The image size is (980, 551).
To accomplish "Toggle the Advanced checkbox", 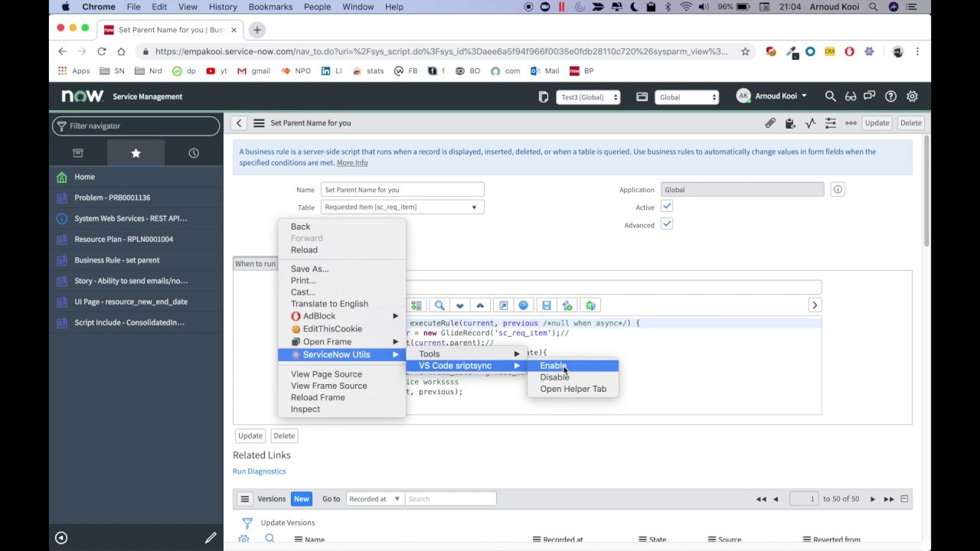I will click(x=667, y=224).
